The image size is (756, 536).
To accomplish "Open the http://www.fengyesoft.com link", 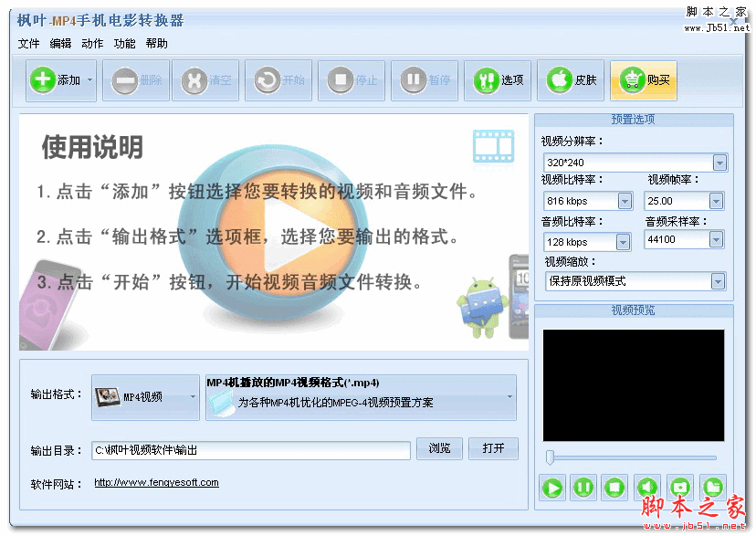I will [x=156, y=482].
